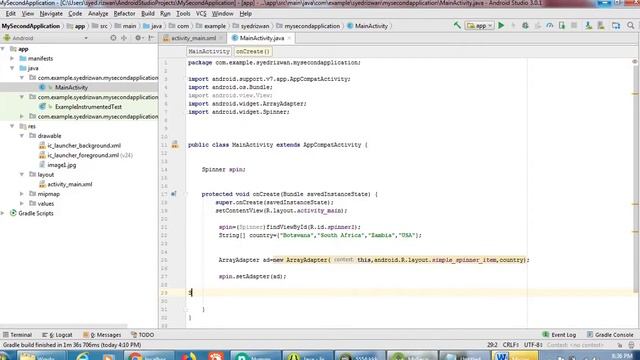Click 29:2 caret position in status bar
Viewport: 640px width, 360px height.
pyautogui.click(x=492, y=345)
